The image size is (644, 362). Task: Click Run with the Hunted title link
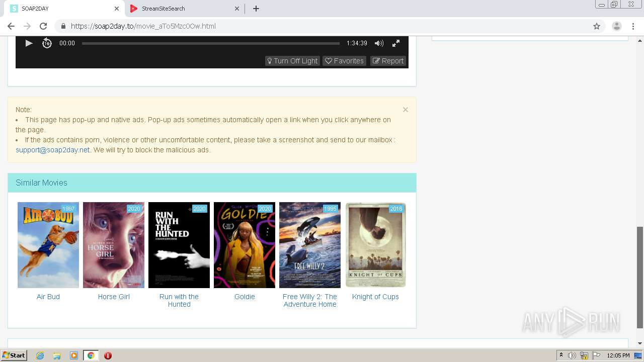179,300
